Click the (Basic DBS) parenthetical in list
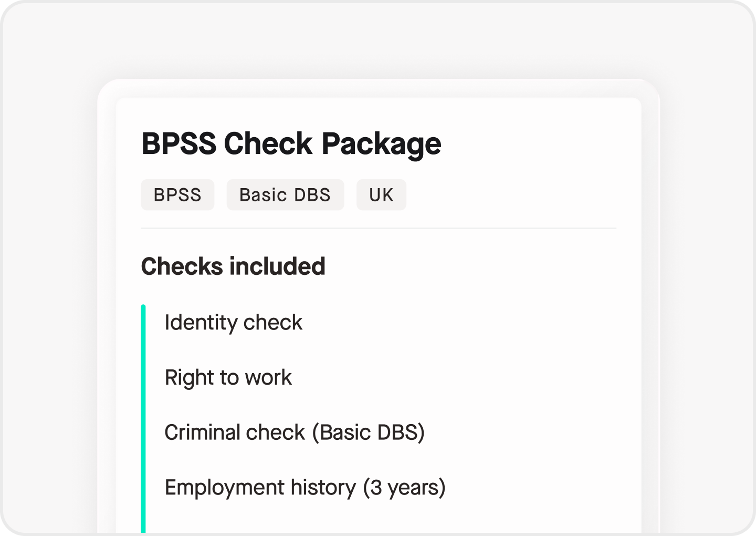This screenshot has height=536, width=756. [369, 432]
